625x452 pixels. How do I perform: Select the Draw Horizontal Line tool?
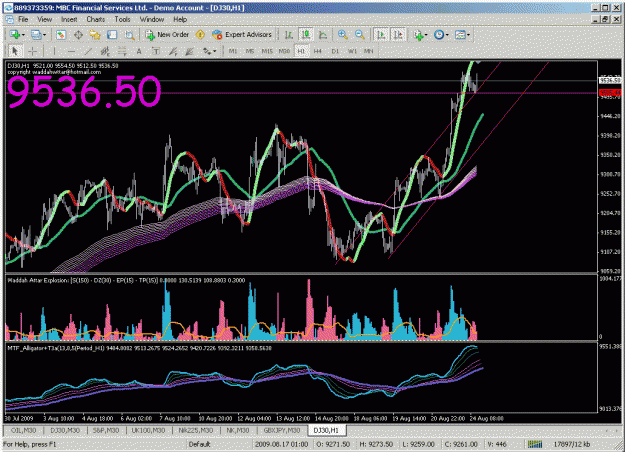point(71,51)
